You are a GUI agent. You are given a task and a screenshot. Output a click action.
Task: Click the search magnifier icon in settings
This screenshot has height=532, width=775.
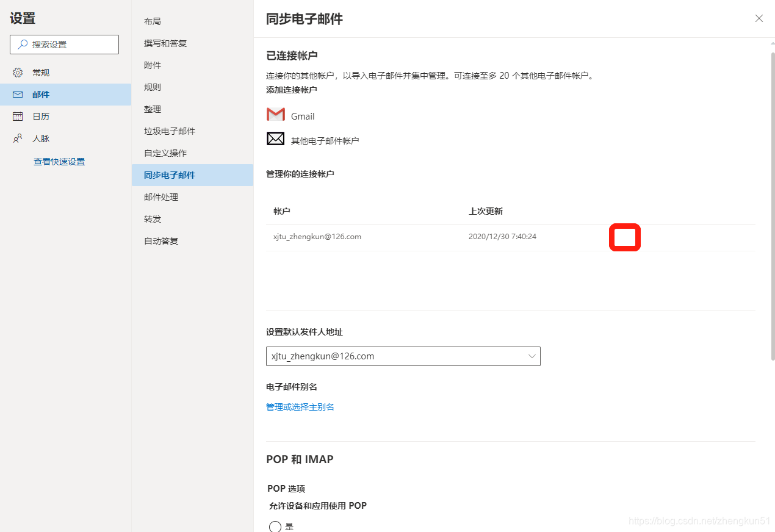pos(23,45)
